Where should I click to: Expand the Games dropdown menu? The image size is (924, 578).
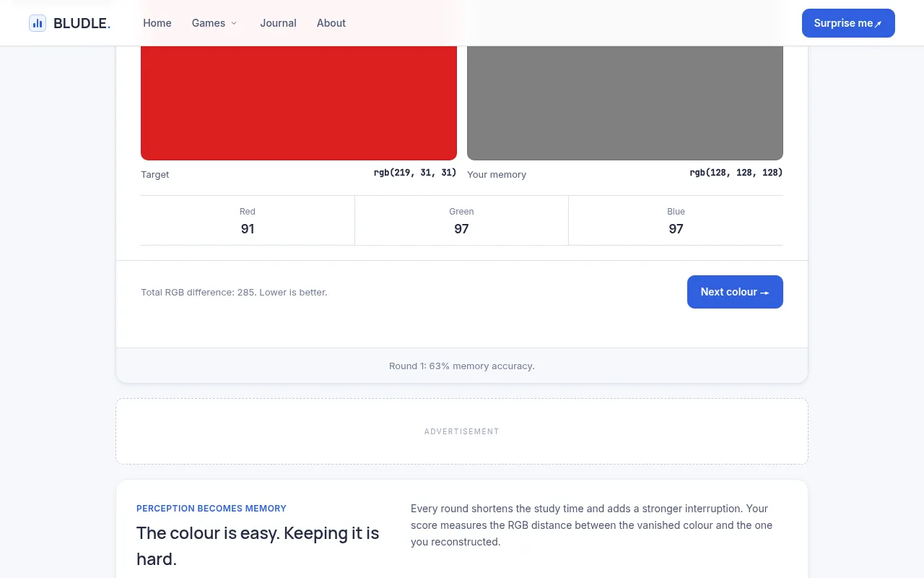(x=214, y=23)
